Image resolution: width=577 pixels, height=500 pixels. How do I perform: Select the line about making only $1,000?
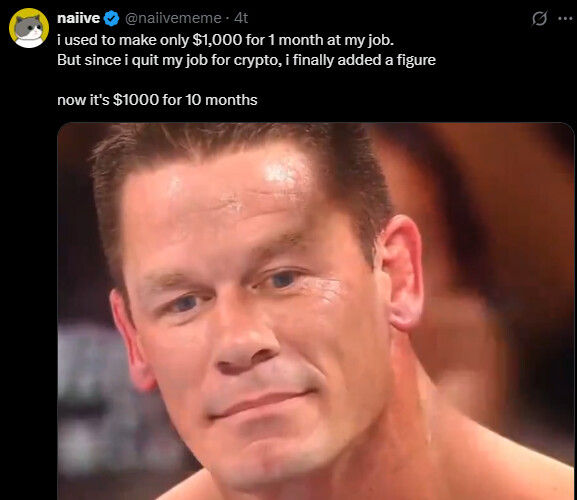225,40
